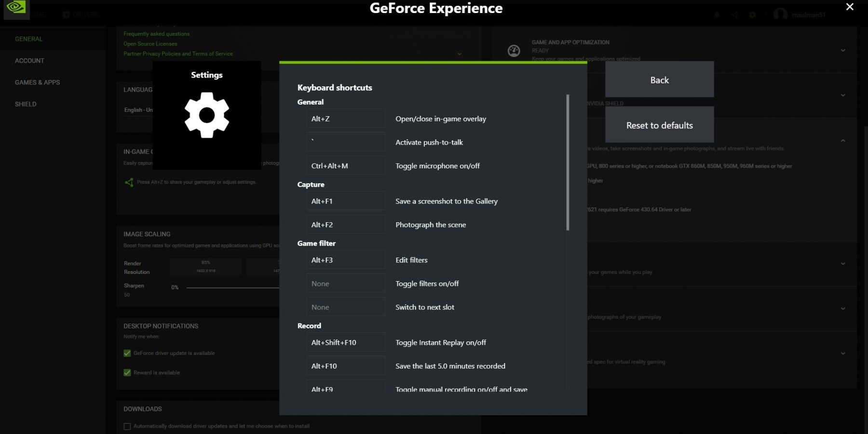Click 'Photograph the scene' label
868x434 pixels.
(431, 225)
